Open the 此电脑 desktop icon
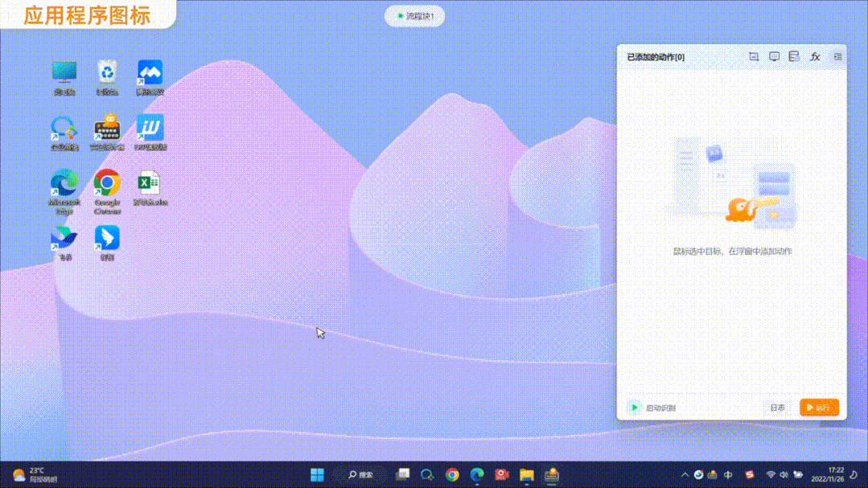 pos(64,77)
